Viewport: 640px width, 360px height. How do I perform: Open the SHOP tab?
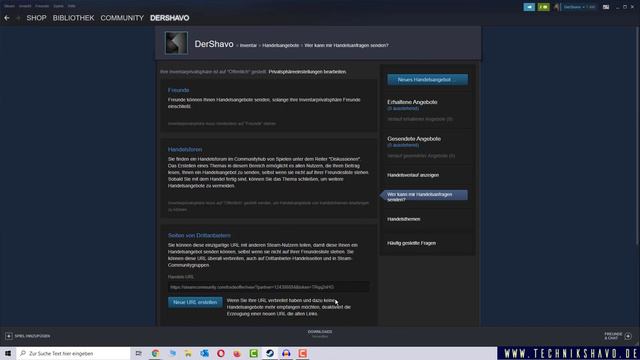(36, 18)
